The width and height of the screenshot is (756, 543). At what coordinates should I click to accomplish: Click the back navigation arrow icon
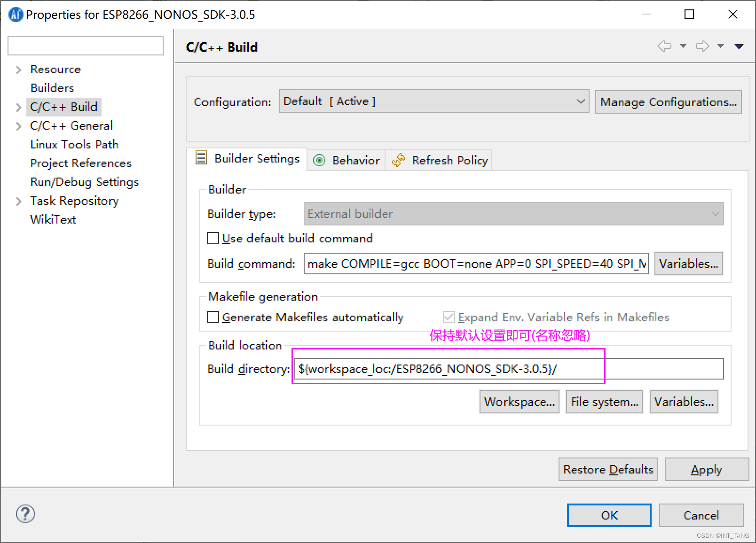click(x=665, y=46)
